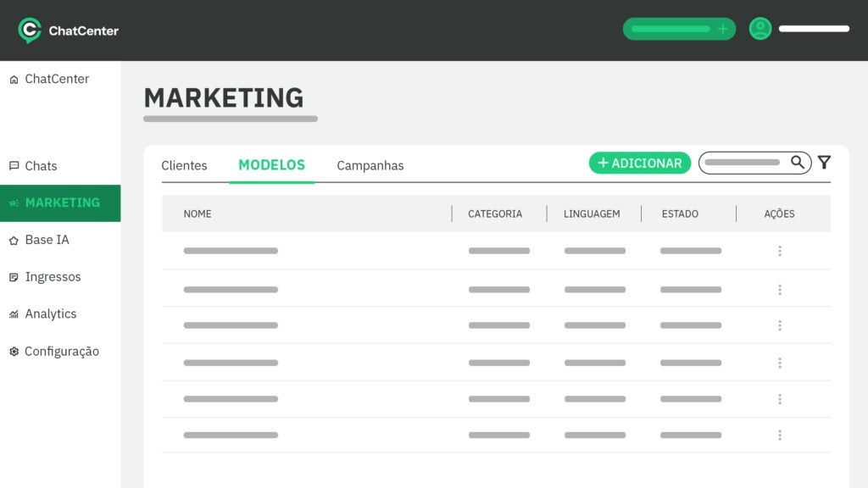Click inside the search input field
Image resolution: width=868 pixels, height=488 pixels.
743,163
